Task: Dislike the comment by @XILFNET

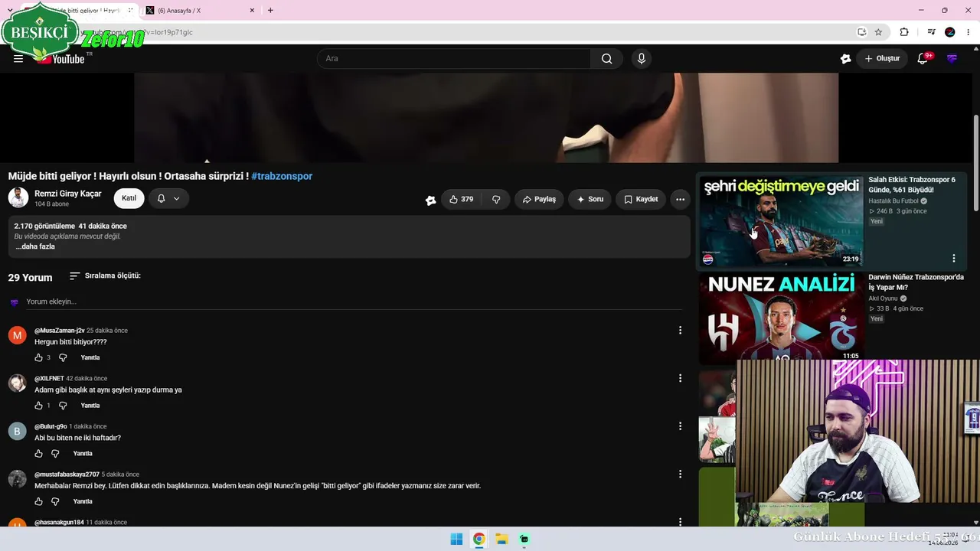Action: (x=63, y=406)
